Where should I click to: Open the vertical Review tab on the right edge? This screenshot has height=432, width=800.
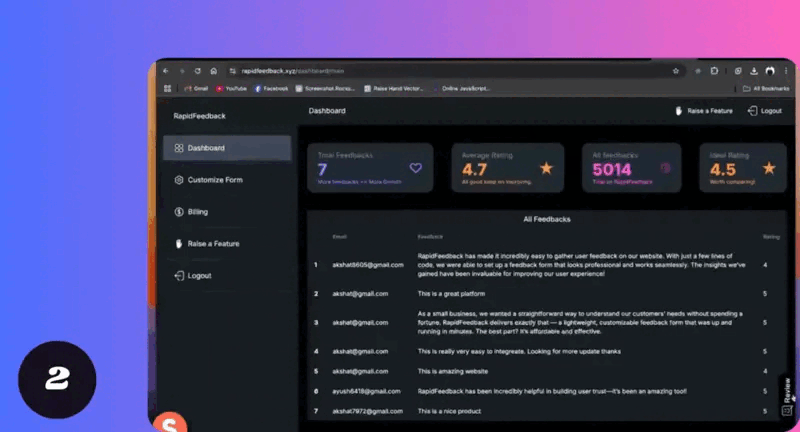(x=787, y=396)
